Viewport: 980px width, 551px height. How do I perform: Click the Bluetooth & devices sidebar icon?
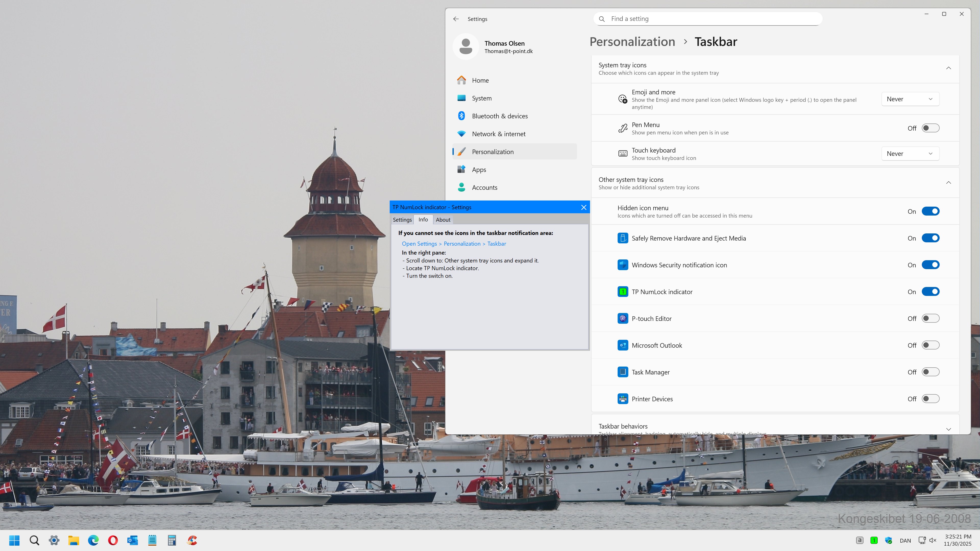(461, 116)
